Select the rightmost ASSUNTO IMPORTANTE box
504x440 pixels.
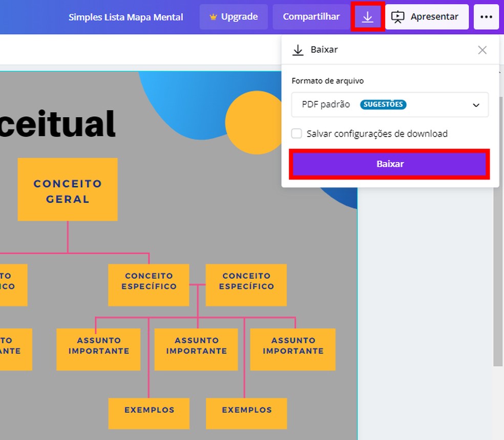pos(292,349)
